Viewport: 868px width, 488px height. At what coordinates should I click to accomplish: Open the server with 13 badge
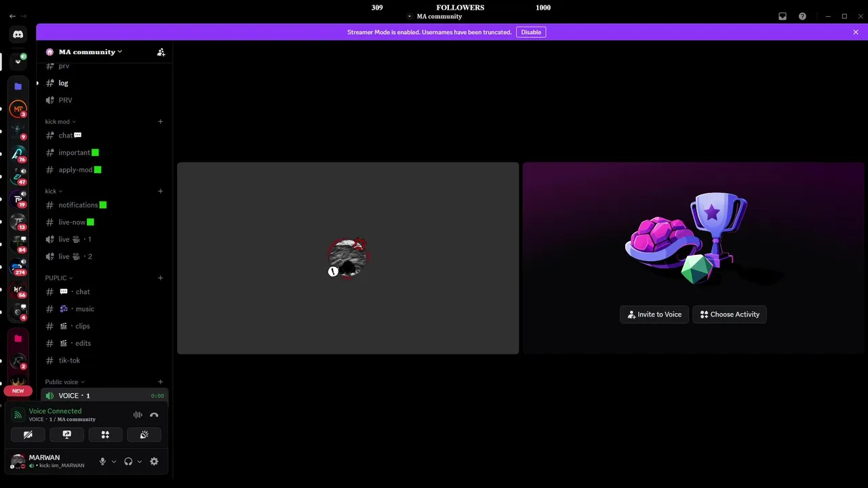[18, 222]
